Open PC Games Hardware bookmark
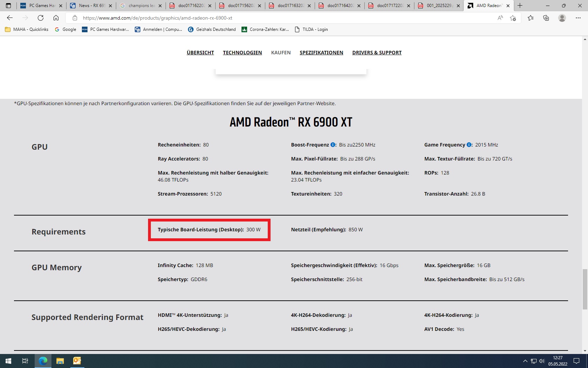This screenshot has height=368, width=588. pyautogui.click(x=105, y=29)
